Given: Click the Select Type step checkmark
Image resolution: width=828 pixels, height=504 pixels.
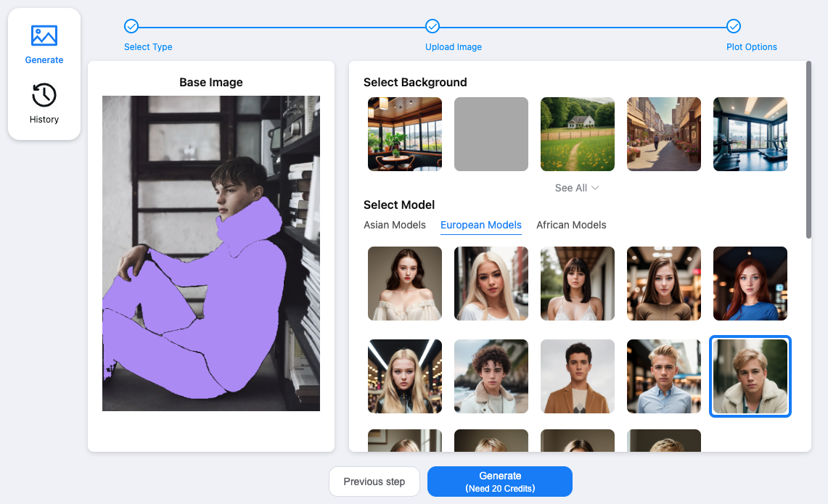Looking at the screenshot, I should click(131, 26).
